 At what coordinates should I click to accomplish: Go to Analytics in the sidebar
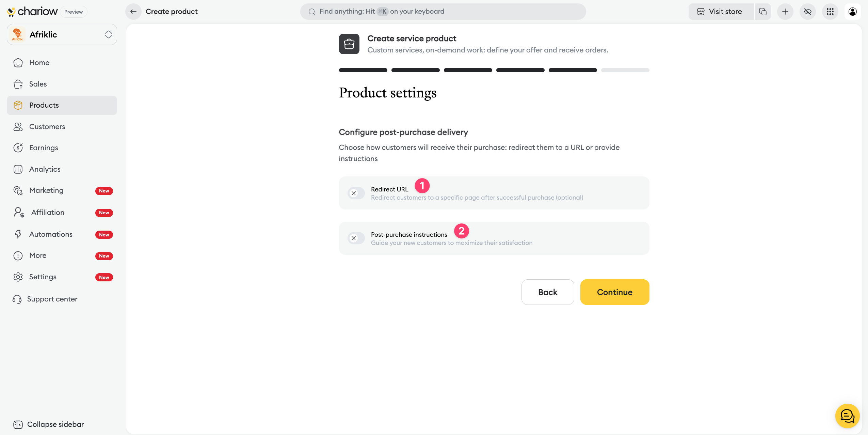[45, 169]
